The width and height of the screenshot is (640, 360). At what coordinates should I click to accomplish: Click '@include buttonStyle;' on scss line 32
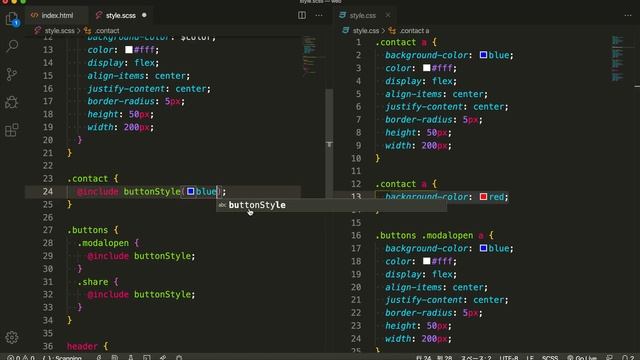pyautogui.click(x=141, y=295)
